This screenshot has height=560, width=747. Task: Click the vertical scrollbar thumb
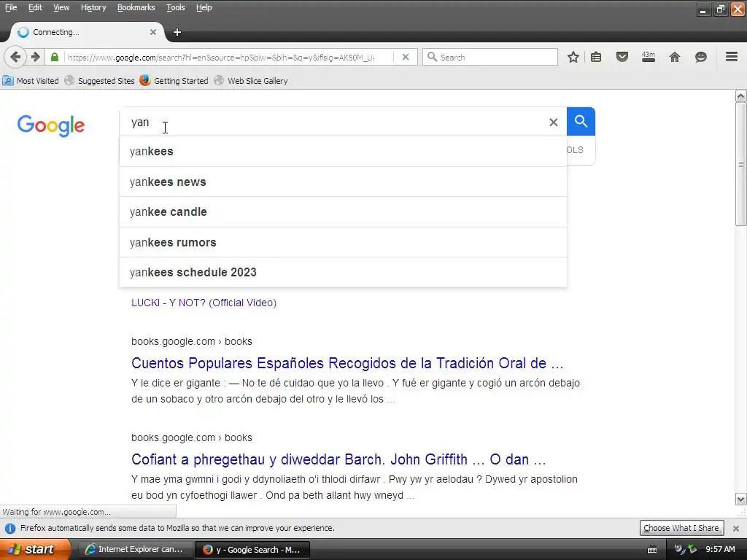click(740, 164)
